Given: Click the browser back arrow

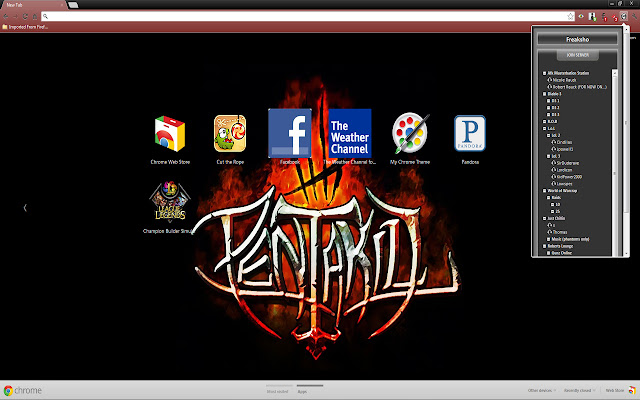Looking at the screenshot, I should (x=6, y=16).
